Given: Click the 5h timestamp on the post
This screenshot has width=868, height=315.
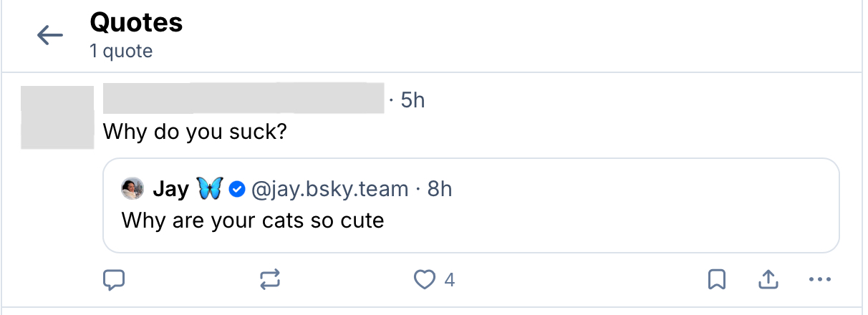Looking at the screenshot, I should pos(413,100).
